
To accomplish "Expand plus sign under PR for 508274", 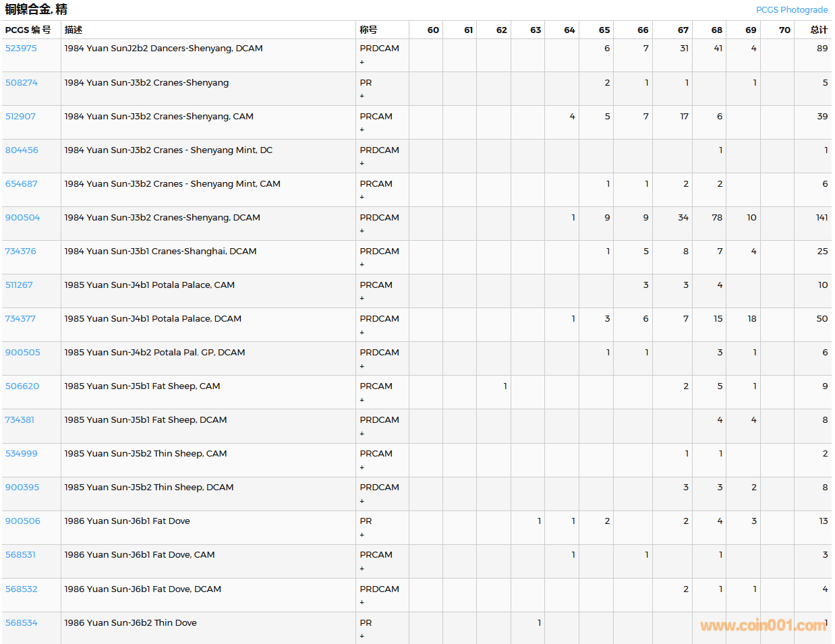I will 362,96.
